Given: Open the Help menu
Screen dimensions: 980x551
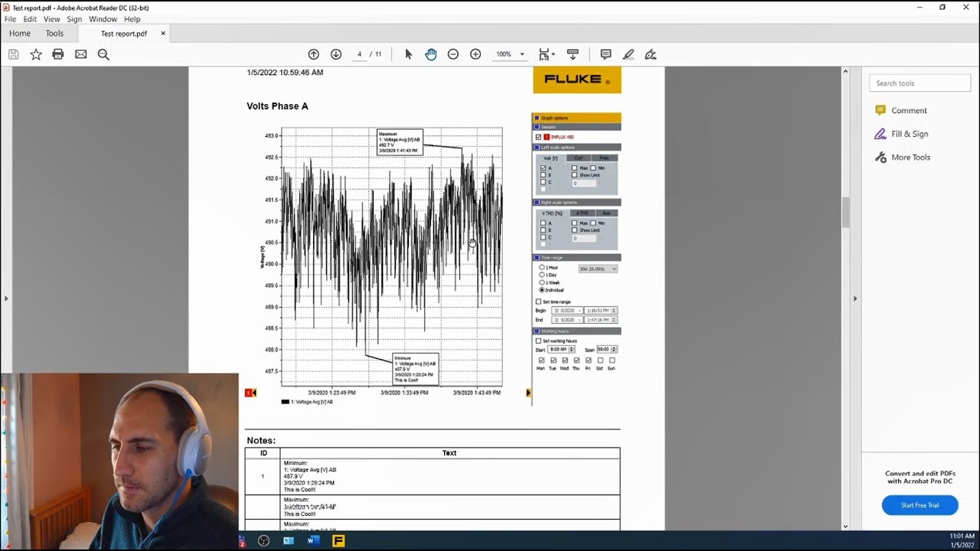Looking at the screenshot, I should click(132, 19).
